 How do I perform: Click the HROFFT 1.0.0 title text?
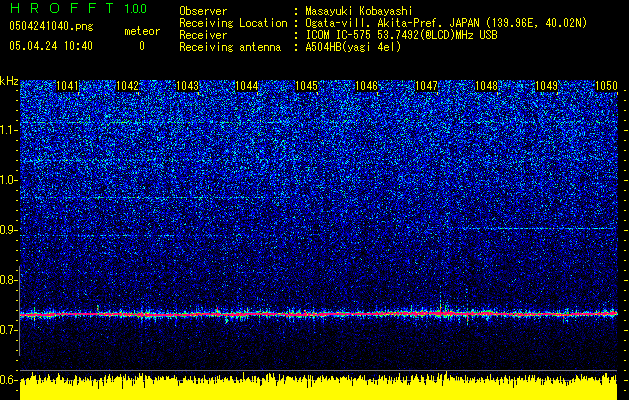79,8
